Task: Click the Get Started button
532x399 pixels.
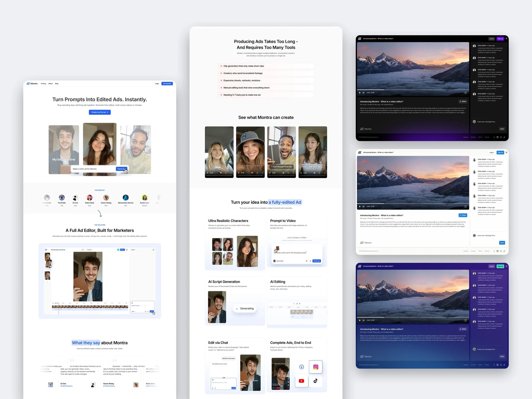Action: (167, 84)
